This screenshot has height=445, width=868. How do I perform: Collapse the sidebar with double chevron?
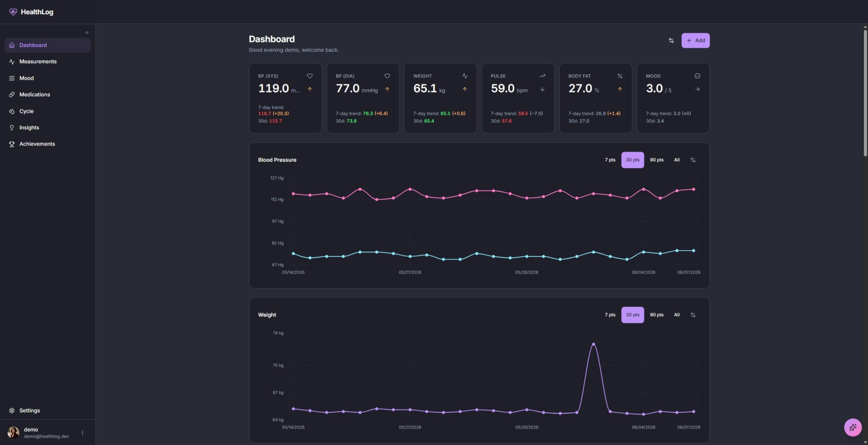pos(87,32)
